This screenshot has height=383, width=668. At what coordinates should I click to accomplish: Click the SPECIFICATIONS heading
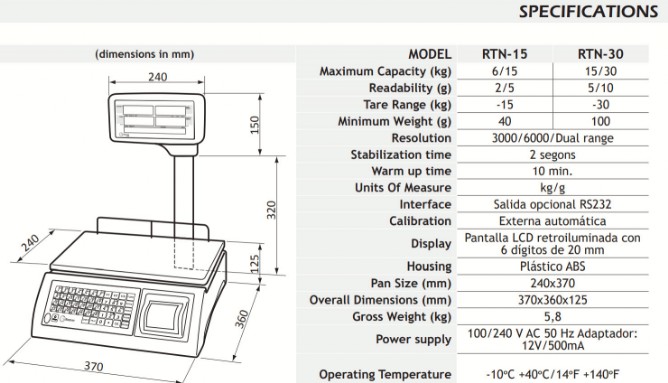(588, 12)
